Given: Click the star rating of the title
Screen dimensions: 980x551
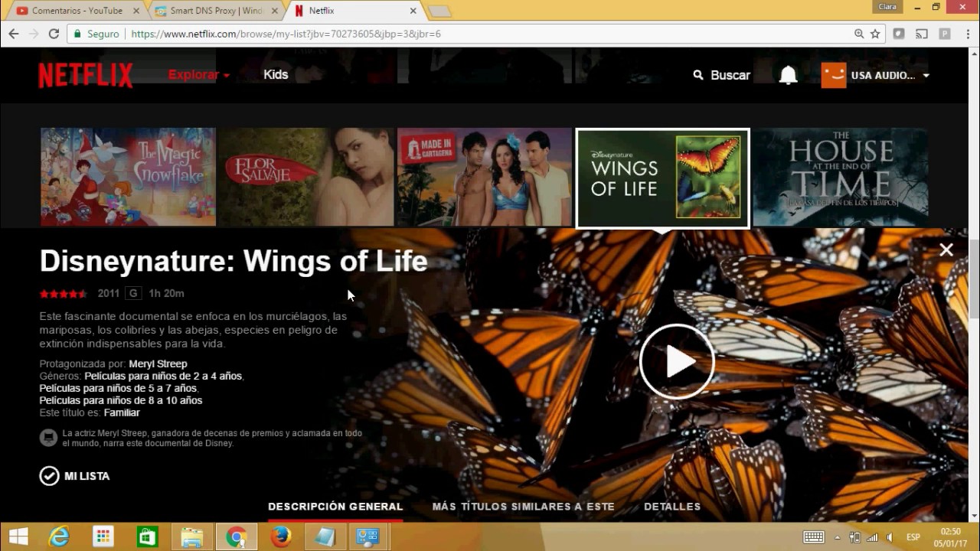Looking at the screenshot, I should (x=64, y=294).
